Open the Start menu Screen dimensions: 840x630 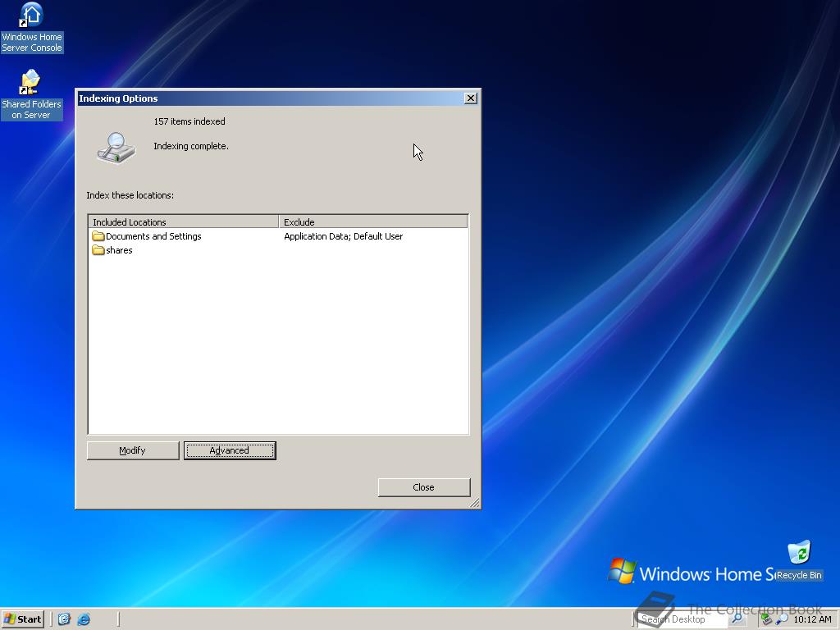pyautogui.click(x=22, y=619)
